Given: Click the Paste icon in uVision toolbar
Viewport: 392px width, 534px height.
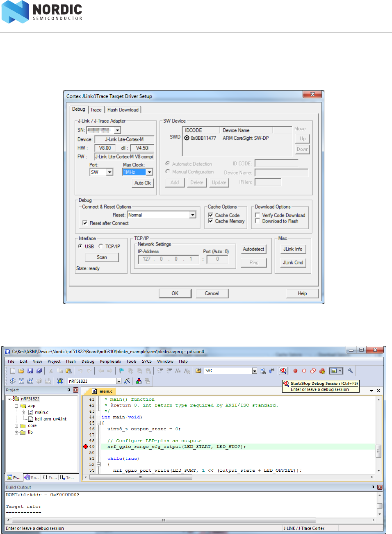Looking at the screenshot, I should point(68,371).
